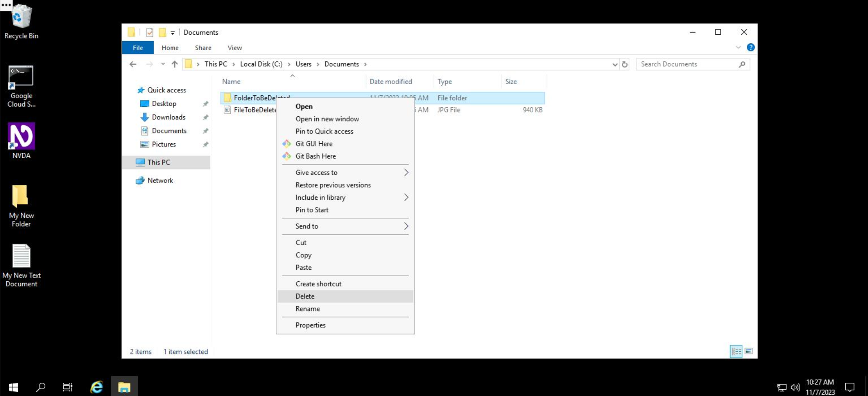Launch Internet Explorer from taskbar
This screenshot has height=396, width=868.
click(96, 387)
